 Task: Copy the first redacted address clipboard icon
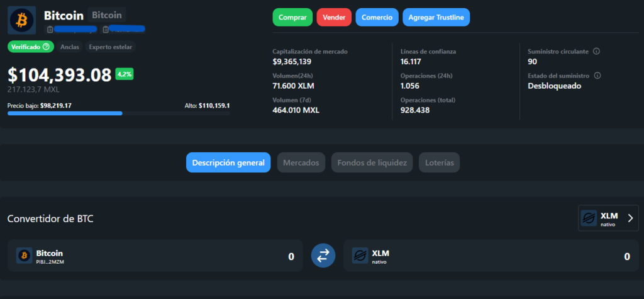coord(50,29)
